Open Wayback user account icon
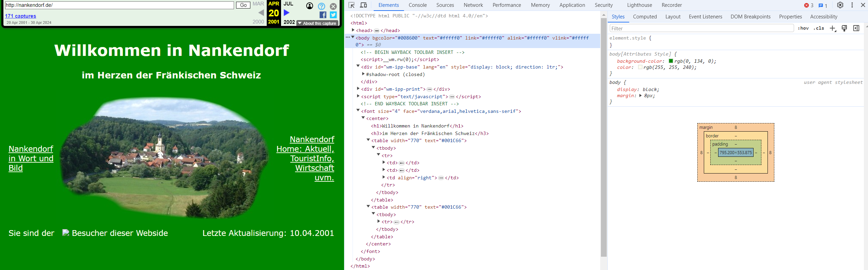This screenshot has width=868, height=270. (310, 6)
